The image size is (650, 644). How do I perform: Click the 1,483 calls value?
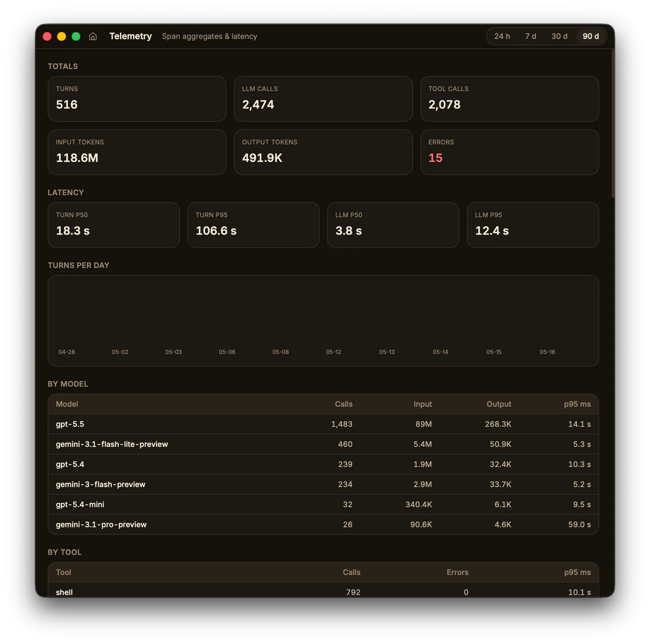(x=342, y=424)
